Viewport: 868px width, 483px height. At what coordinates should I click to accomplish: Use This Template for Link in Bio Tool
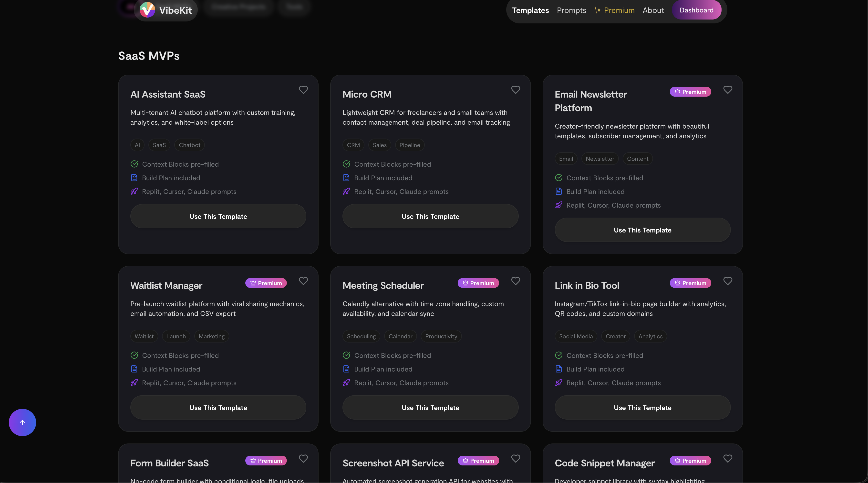(x=642, y=408)
